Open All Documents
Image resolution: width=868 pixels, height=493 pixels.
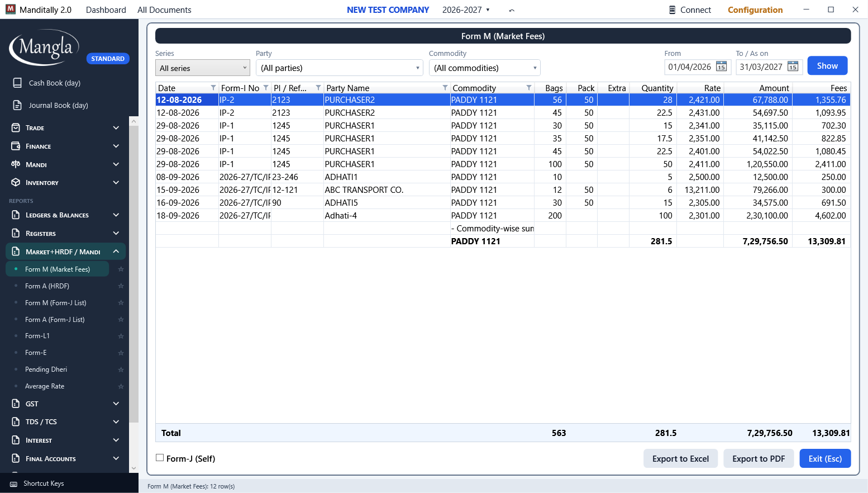164,10
